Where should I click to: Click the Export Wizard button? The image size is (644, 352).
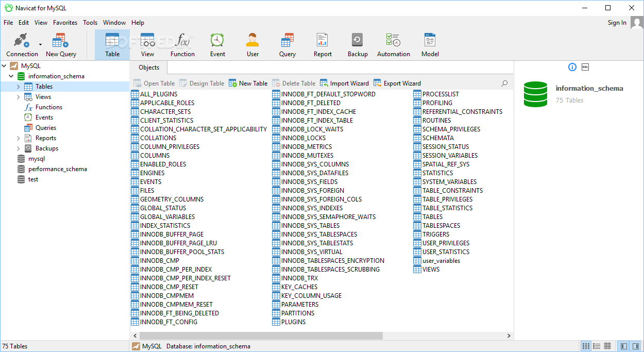point(397,83)
